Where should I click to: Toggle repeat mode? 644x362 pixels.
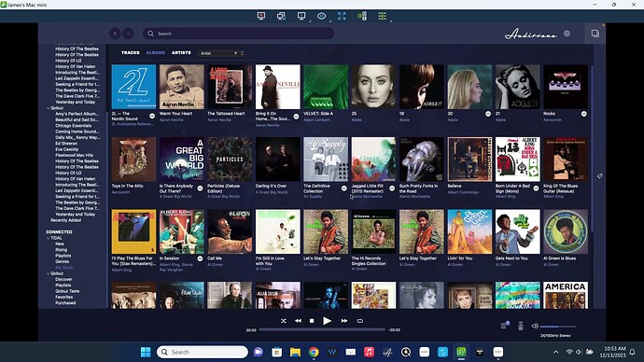[x=360, y=321]
